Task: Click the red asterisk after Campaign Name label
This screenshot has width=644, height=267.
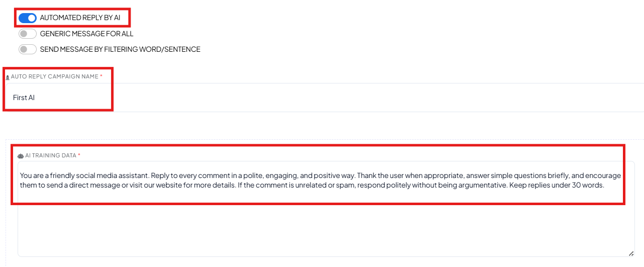Action: coord(101,76)
